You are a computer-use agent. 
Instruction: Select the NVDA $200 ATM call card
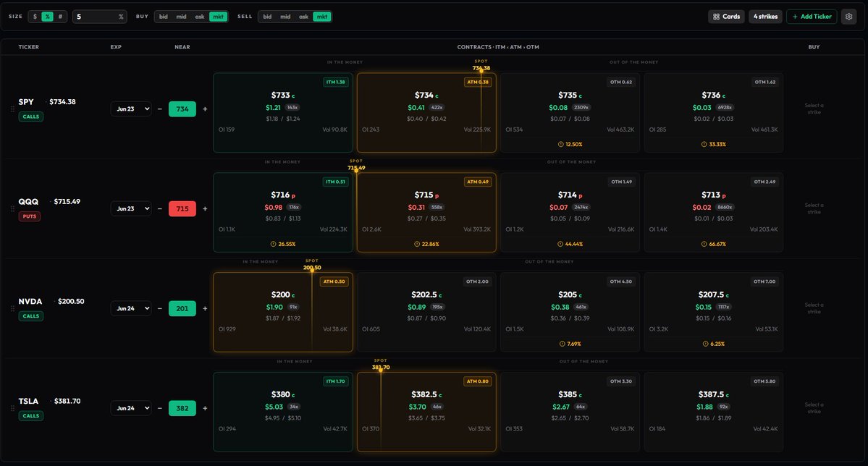[283, 312]
